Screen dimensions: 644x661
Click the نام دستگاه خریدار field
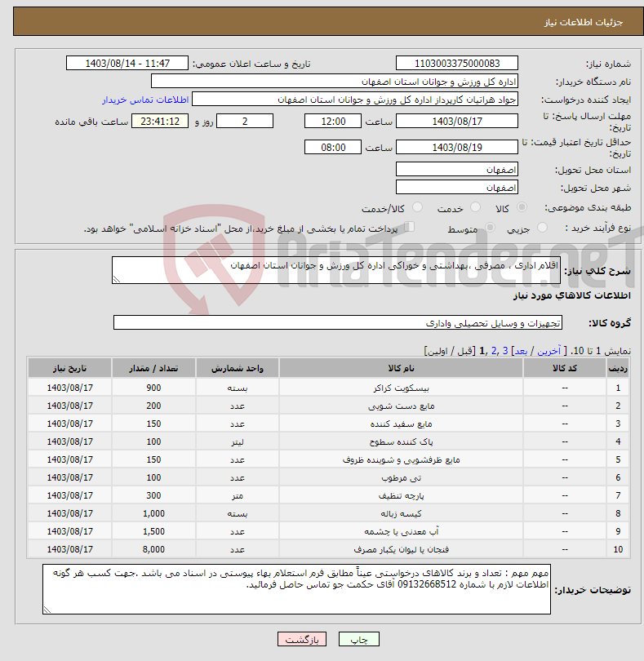335,82
